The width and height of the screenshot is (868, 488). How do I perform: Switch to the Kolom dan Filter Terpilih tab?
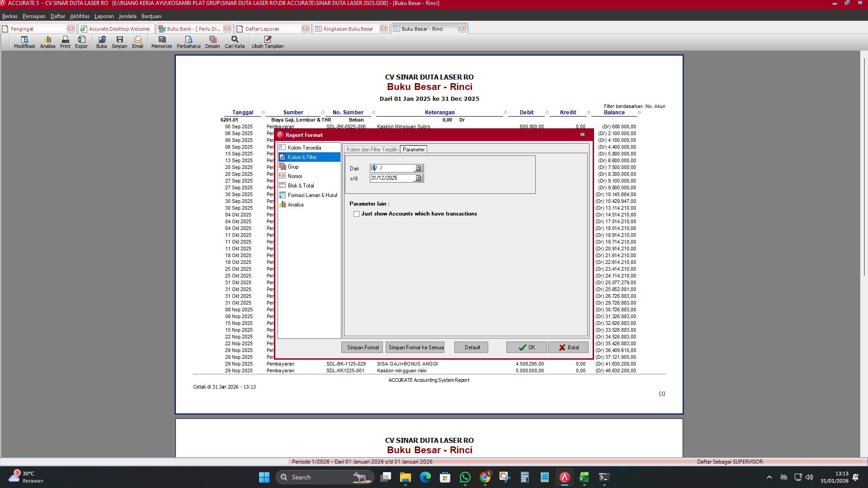pyautogui.click(x=371, y=149)
